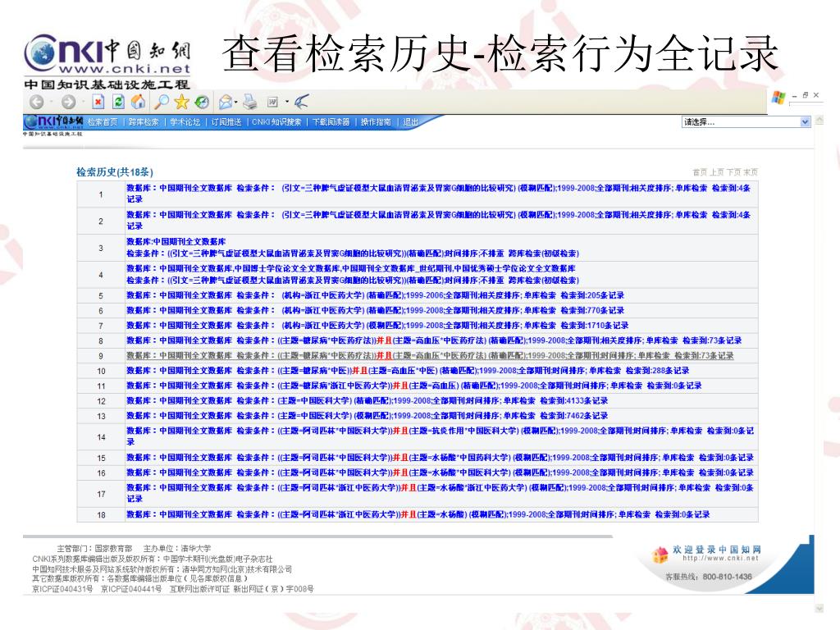The image size is (840, 630).
Task: Expand the Mail icon dropdown arrow
Action: tap(236, 102)
